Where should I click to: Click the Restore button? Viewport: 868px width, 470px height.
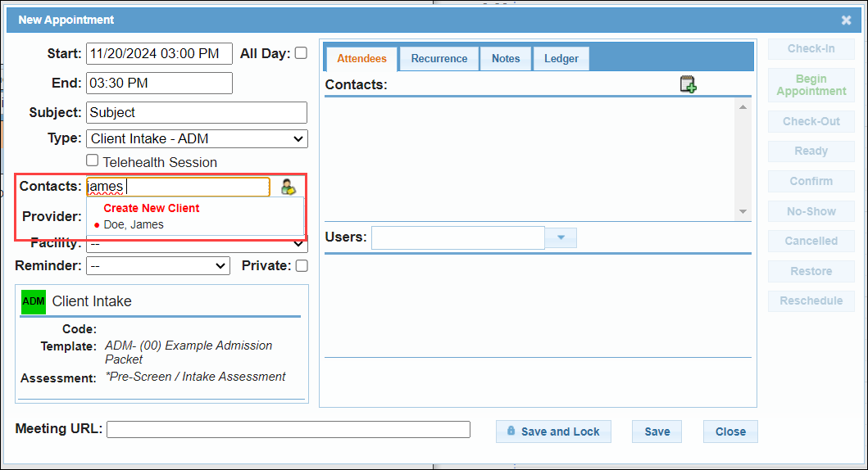coord(811,272)
